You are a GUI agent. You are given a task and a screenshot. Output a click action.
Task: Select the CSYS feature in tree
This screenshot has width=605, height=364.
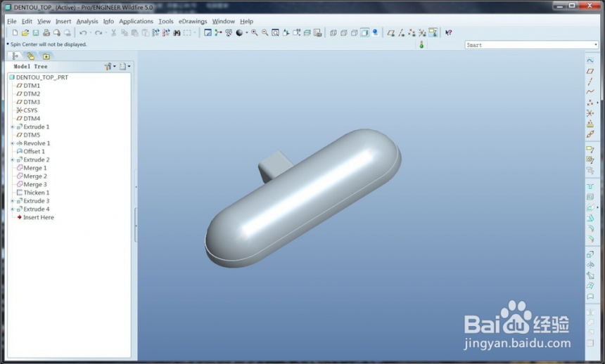pos(27,110)
